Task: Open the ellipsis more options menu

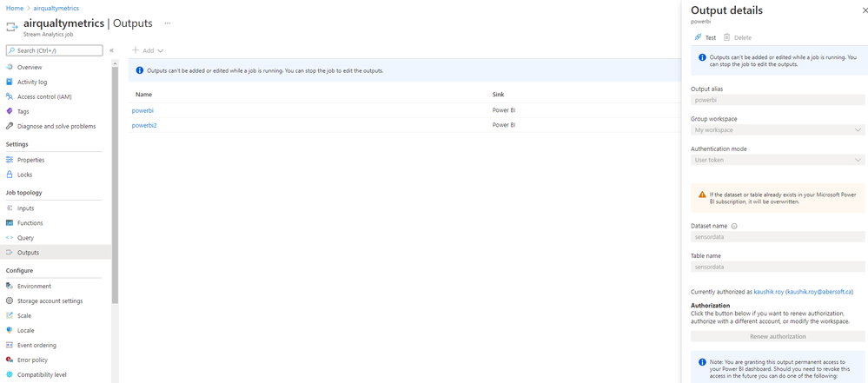Action: [167, 23]
